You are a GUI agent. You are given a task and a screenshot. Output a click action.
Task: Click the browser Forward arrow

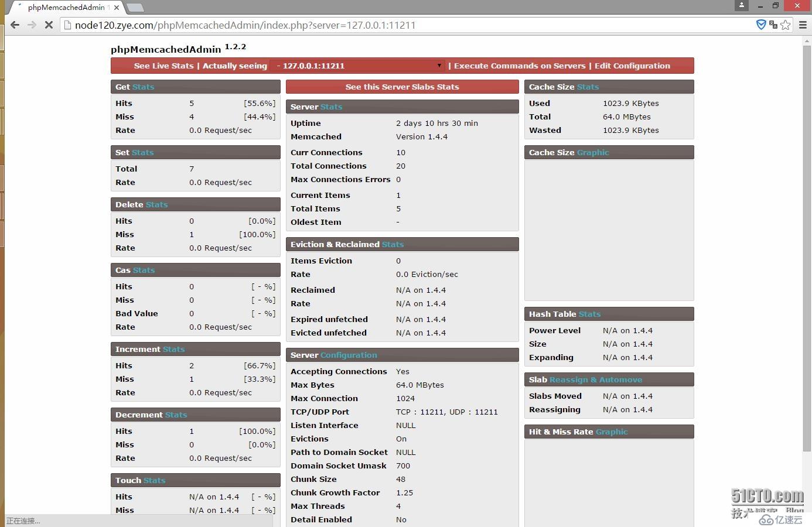click(x=32, y=25)
